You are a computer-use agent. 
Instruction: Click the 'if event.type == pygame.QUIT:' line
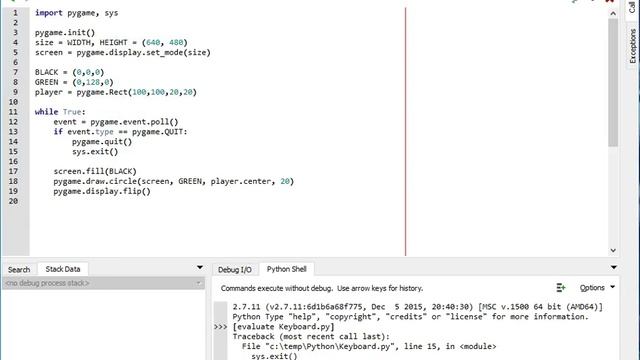click(x=120, y=131)
